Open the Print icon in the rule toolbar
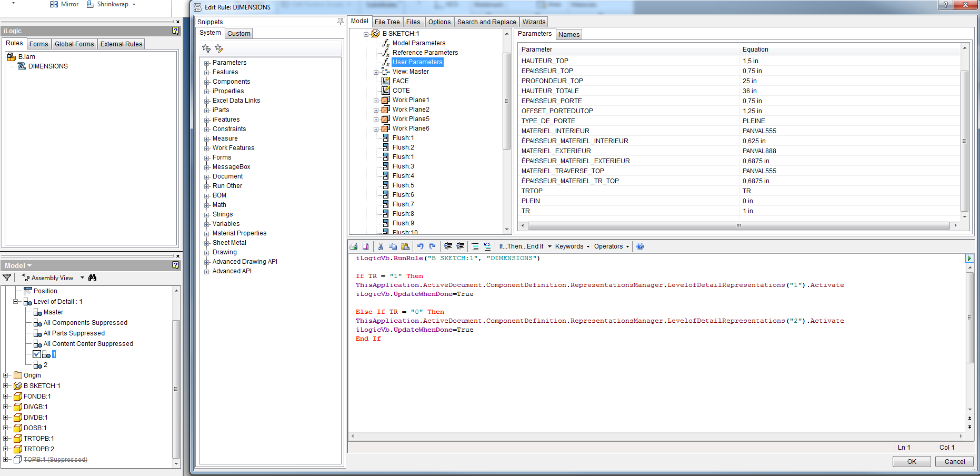This screenshot has height=476, width=980. coord(353,246)
